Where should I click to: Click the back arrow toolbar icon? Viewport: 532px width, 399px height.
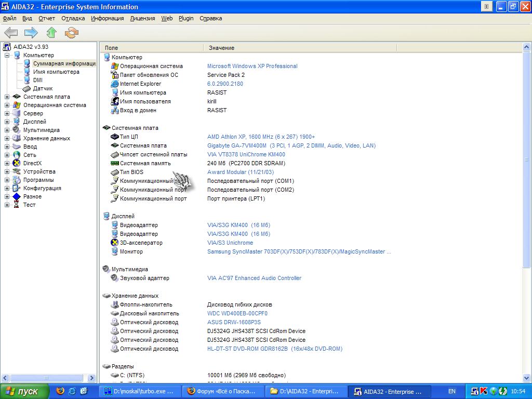(11, 33)
